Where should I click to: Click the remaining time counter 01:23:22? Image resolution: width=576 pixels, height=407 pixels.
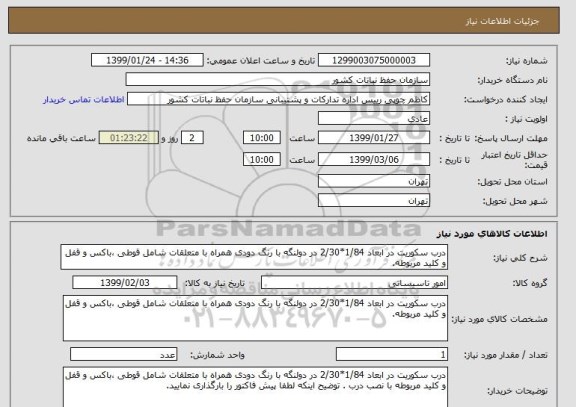129,138
